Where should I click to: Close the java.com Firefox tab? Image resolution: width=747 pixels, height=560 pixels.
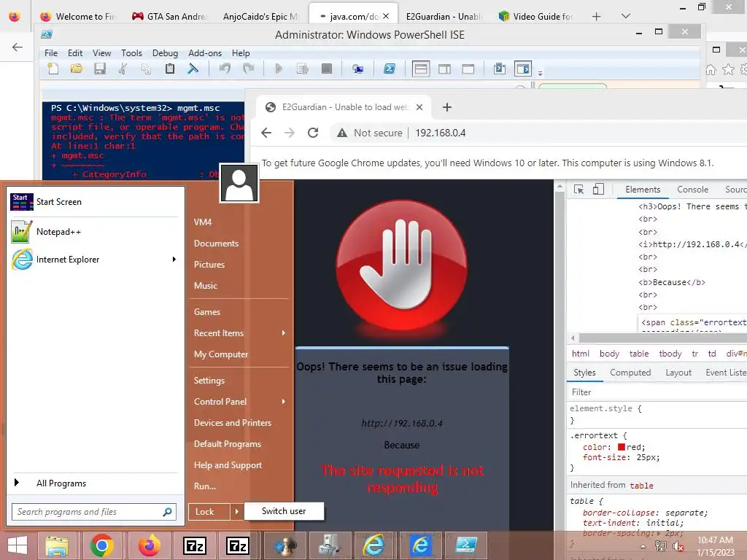point(386,16)
